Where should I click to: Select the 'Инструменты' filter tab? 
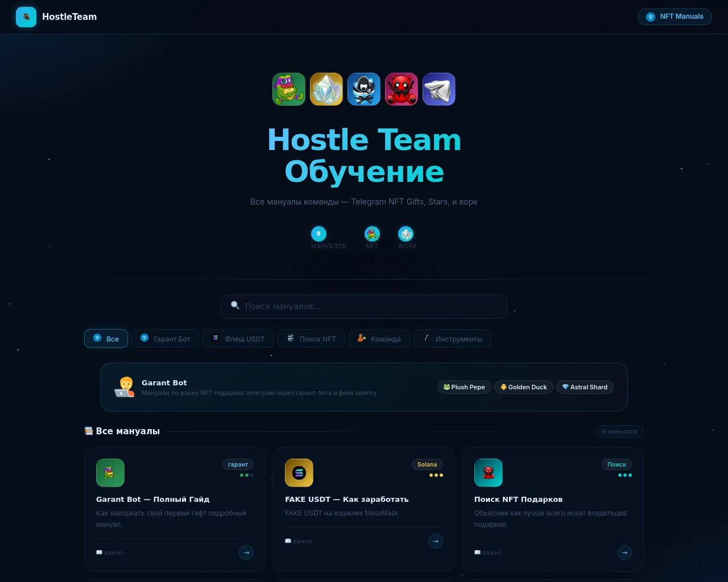pyautogui.click(x=453, y=339)
